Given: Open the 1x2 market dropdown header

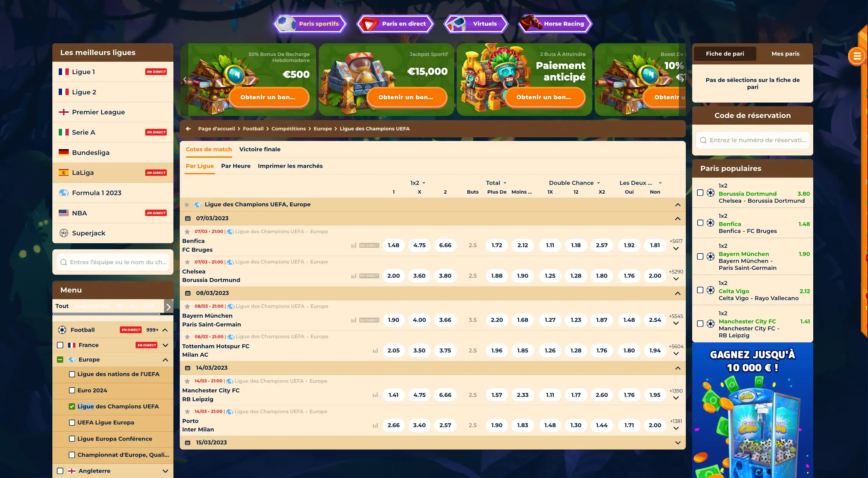Looking at the screenshot, I should [418, 183].
